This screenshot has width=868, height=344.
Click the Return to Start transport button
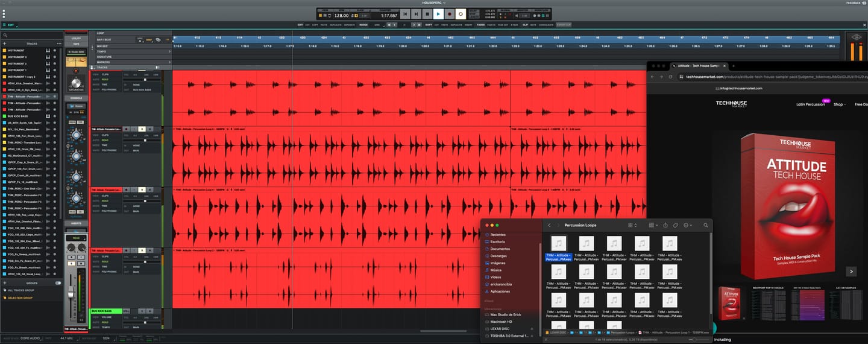click(x=405, y=14)
